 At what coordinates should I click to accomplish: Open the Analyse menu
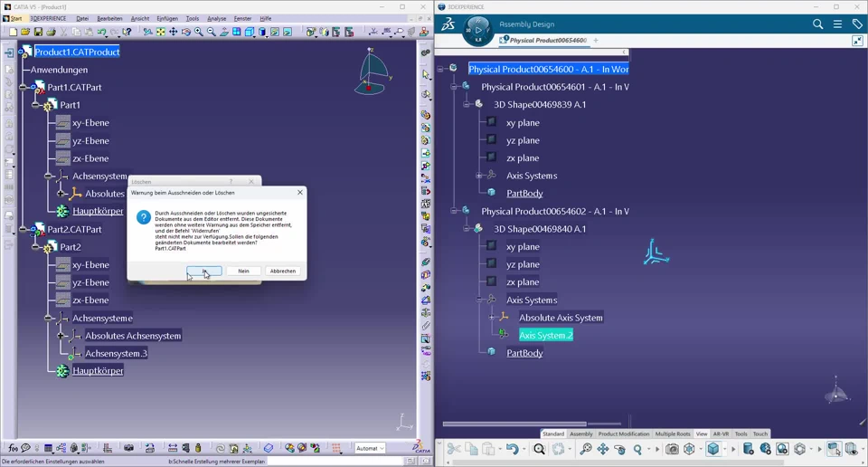pyautogui.click(x=216, y=18)
